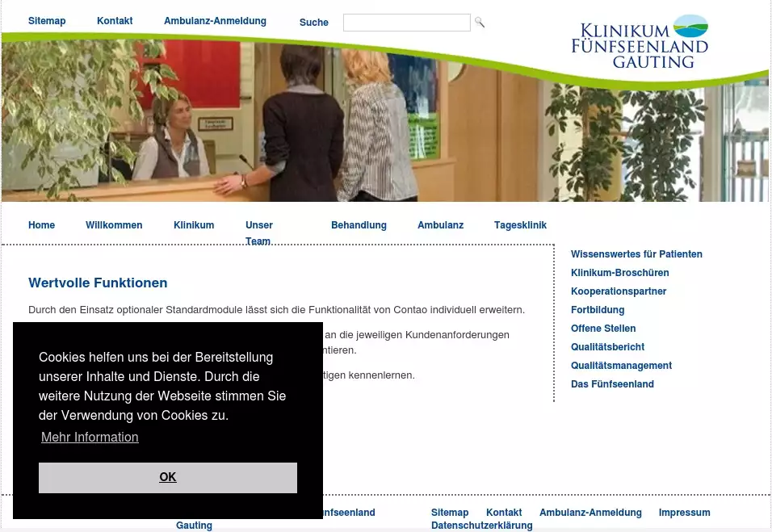Select Qualitätsbericht in the sidebar

click(607, 347)
